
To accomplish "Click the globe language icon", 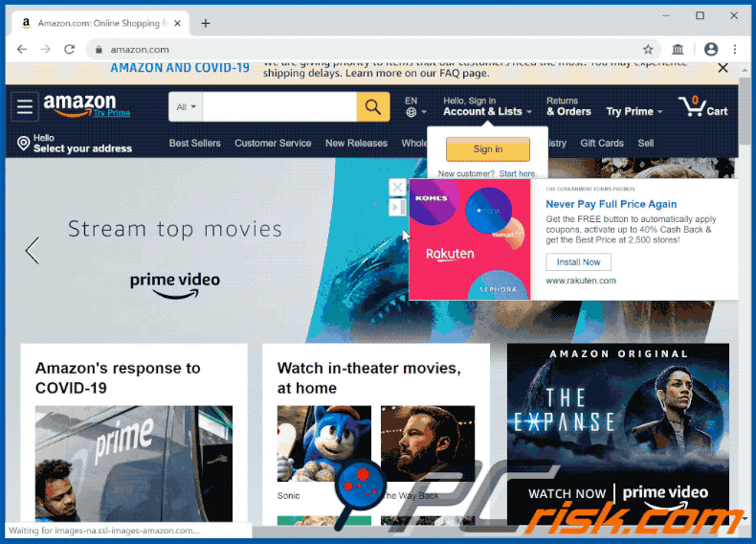I will 411,112.
